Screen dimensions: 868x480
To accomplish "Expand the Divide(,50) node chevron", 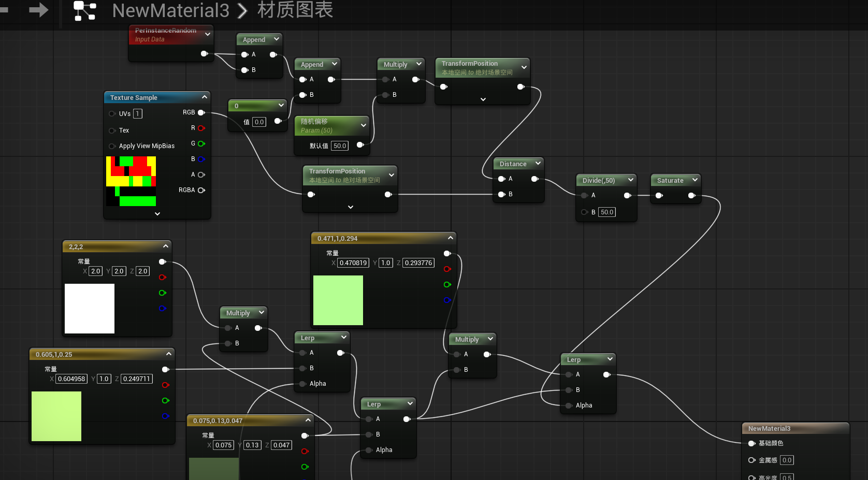I will click(631, 180).
